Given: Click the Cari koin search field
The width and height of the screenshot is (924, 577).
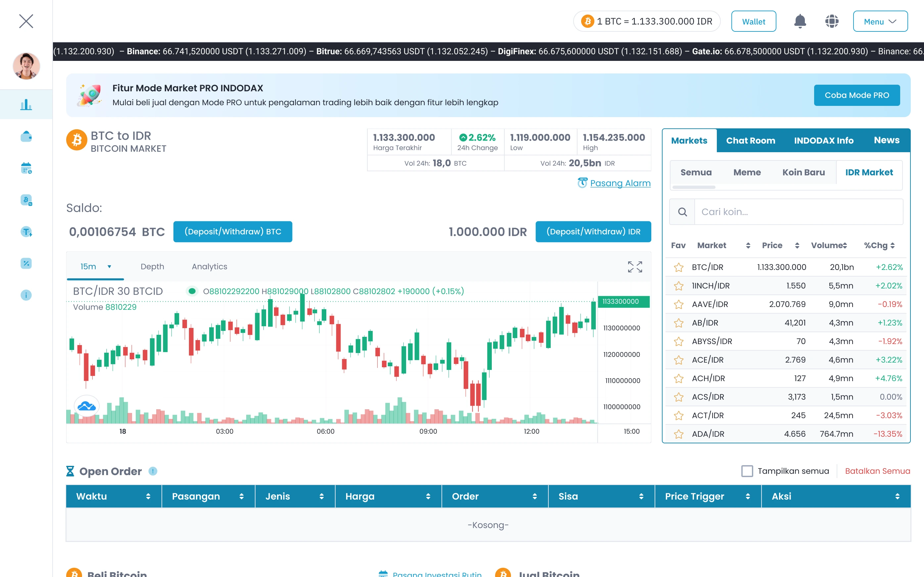Looking at the screenshot, I should tap(799, 212).
